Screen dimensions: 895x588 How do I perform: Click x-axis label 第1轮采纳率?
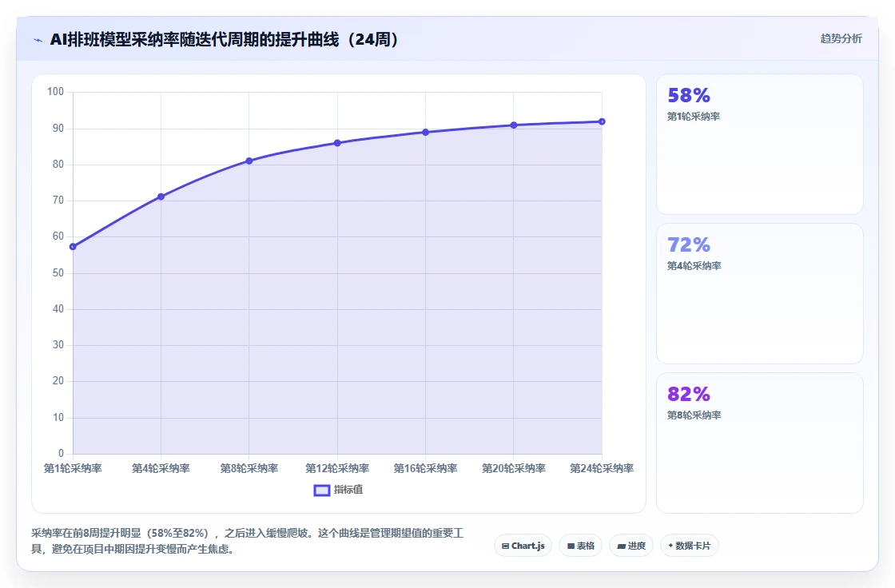coord(73,468)
